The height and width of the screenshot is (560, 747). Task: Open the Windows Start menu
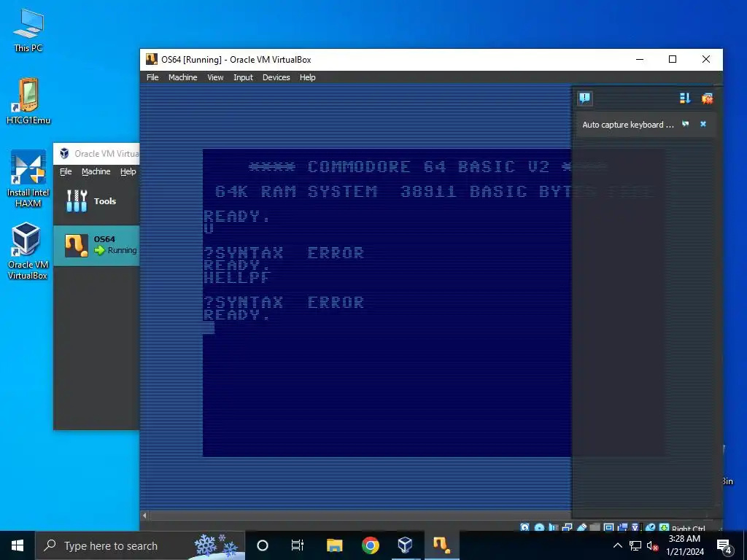click(x=18, y=545)
